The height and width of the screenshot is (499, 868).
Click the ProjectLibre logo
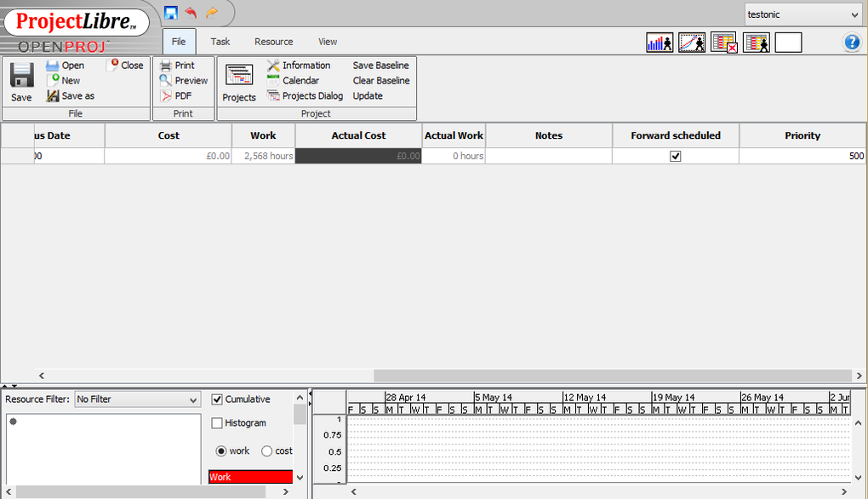(x=77, y=22)
